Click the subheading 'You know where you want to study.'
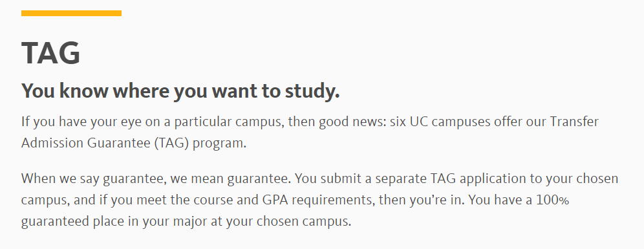This screenshot has height=249, width=644. [x=180, y=91]
